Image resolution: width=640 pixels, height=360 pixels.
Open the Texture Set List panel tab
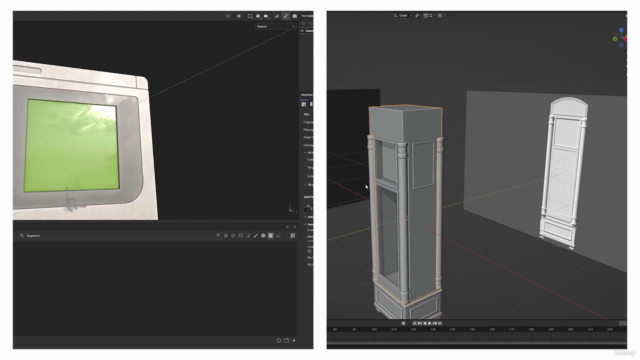click(307, 16)
